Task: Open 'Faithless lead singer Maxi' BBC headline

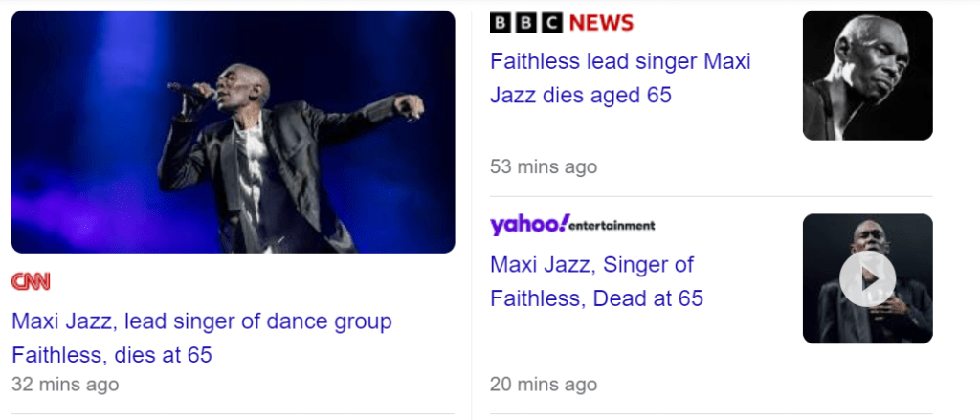Action: click(x=620, y=61)
